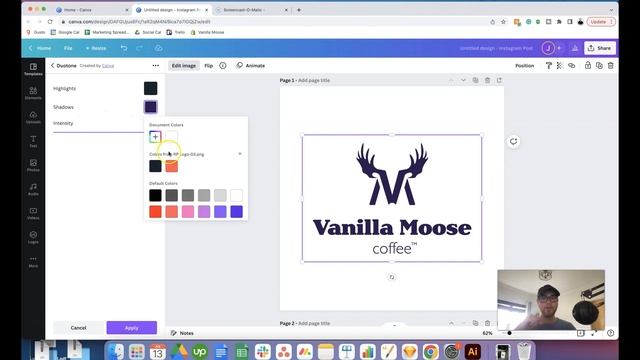Open the File menu
Image resolution: width=640 pixels, height=360 pixels.
click(x=68, y=48)
